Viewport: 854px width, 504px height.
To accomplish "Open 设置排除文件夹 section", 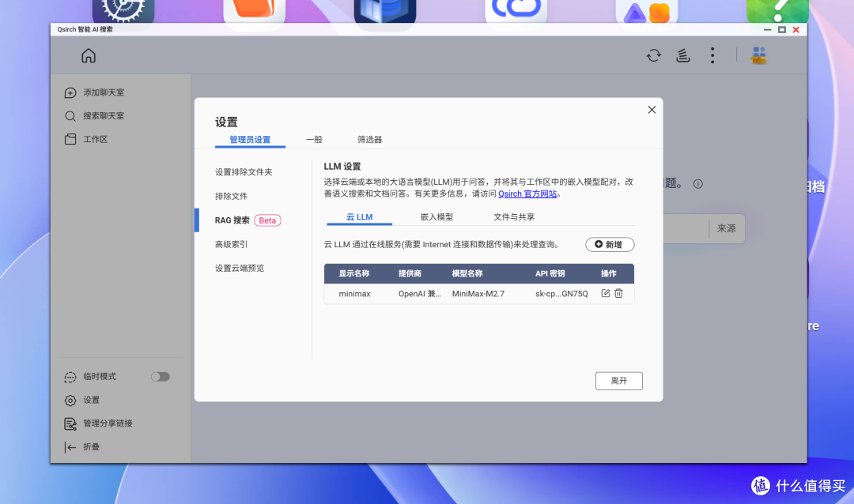I will tap(244, 172).
